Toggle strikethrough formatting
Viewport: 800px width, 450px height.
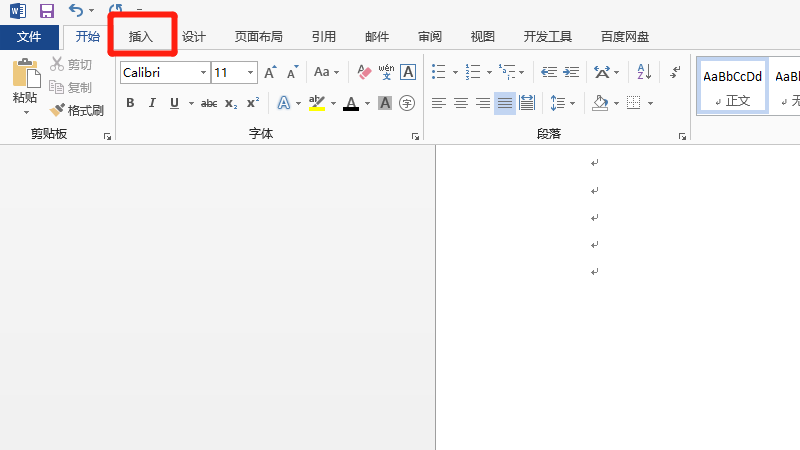(x=209, y=103)
